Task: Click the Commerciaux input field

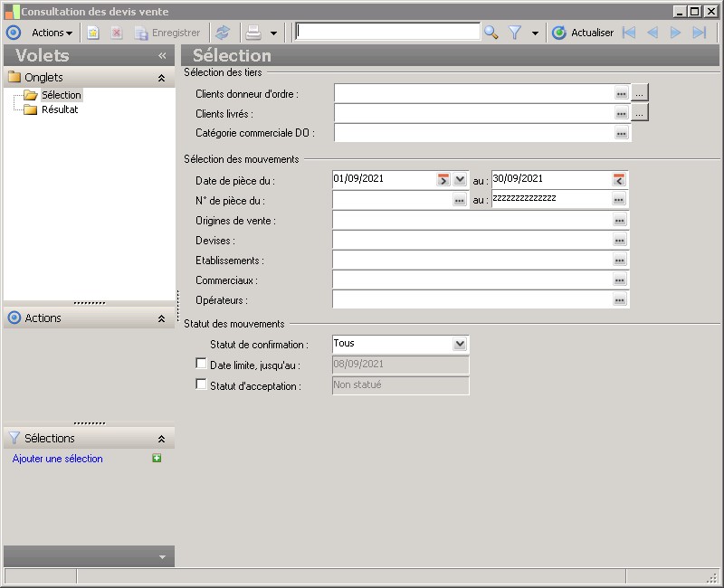Action: click(472, 280)
